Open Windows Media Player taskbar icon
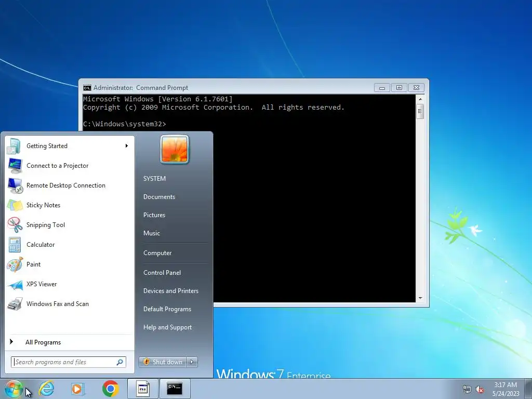 point(78,389)
